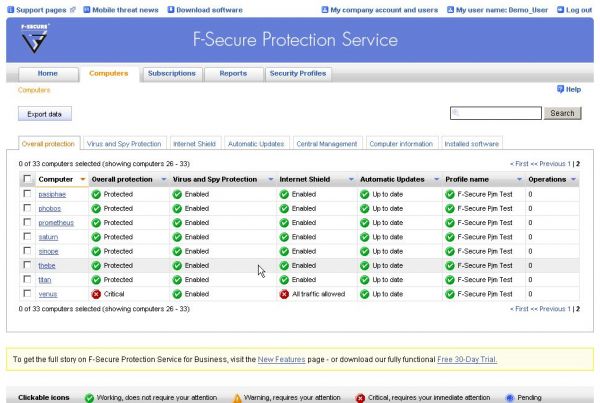The image size is (600, 403).
Task: Click venus red All traffic allowed icon
Action: [x=284, y=294]
